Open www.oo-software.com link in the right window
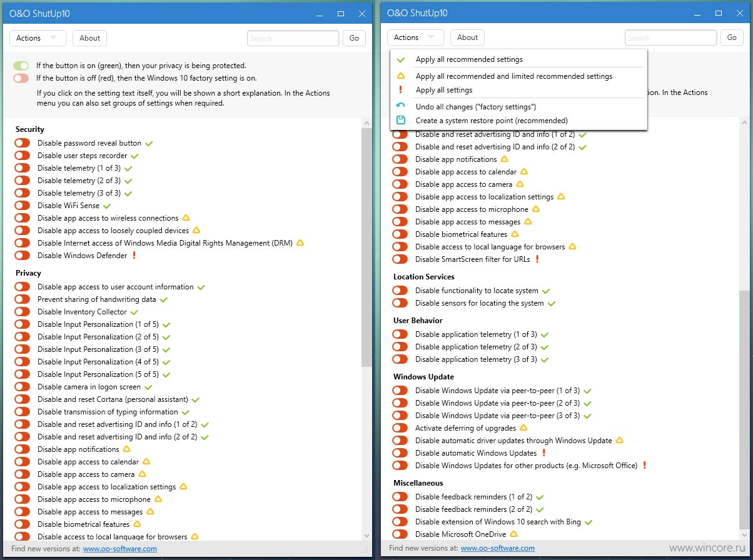The width and height of the screenshot is (753, 560). click(x=498, y=548)
